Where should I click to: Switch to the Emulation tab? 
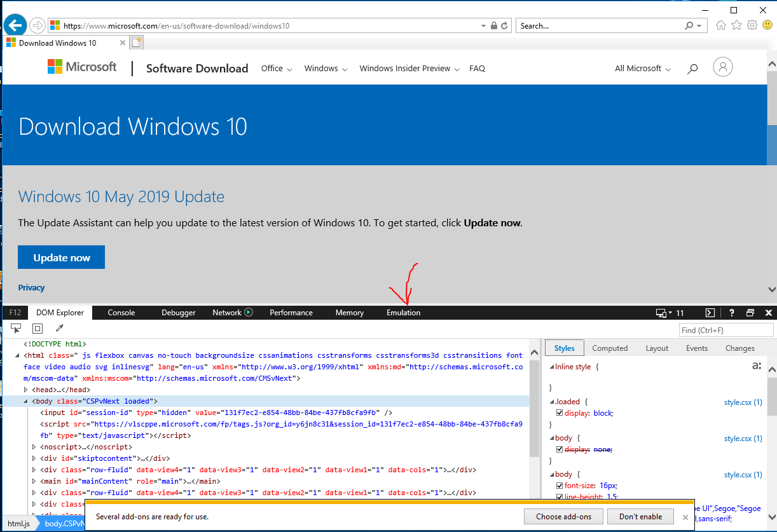(x=403, y=313)
